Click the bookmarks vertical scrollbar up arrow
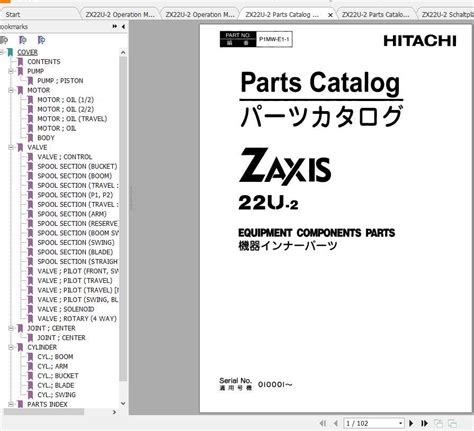Viewport: 474px width, 431px height. click(123, 53)
